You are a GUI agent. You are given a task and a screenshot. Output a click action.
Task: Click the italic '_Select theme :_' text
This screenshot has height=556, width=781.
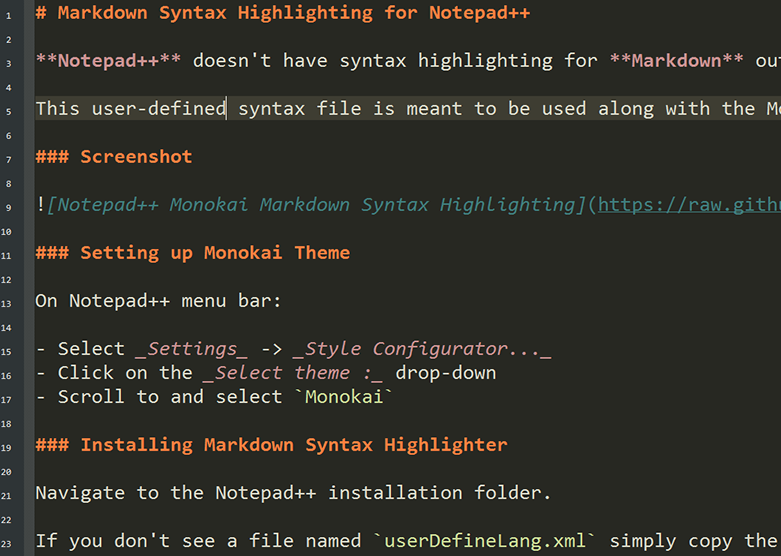[x=293, y=373]
